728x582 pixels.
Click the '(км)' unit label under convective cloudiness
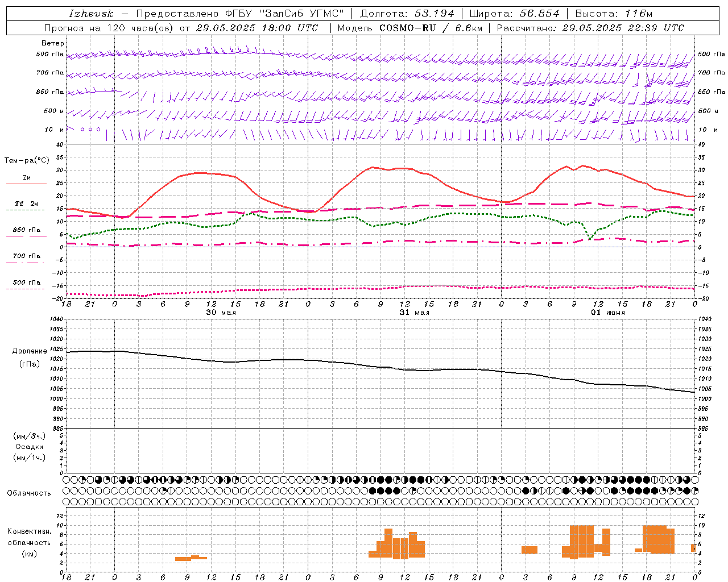pos(30,554)
